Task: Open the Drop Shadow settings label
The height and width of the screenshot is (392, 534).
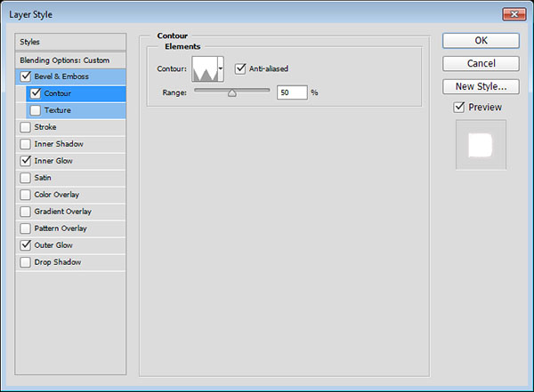Action: (x=58, y=262)
